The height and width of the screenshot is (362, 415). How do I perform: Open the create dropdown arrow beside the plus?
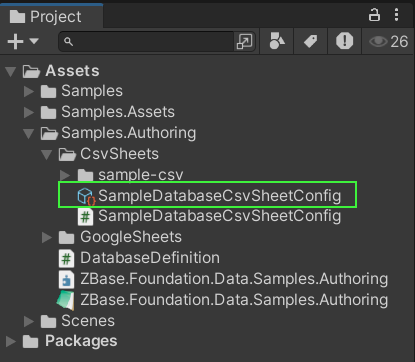click(x=34, y=41)
